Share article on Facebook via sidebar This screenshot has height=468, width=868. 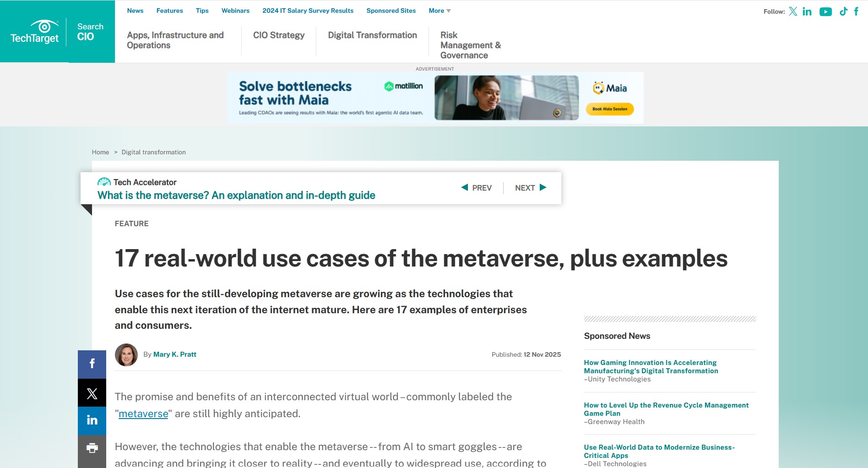click(92, 364)
